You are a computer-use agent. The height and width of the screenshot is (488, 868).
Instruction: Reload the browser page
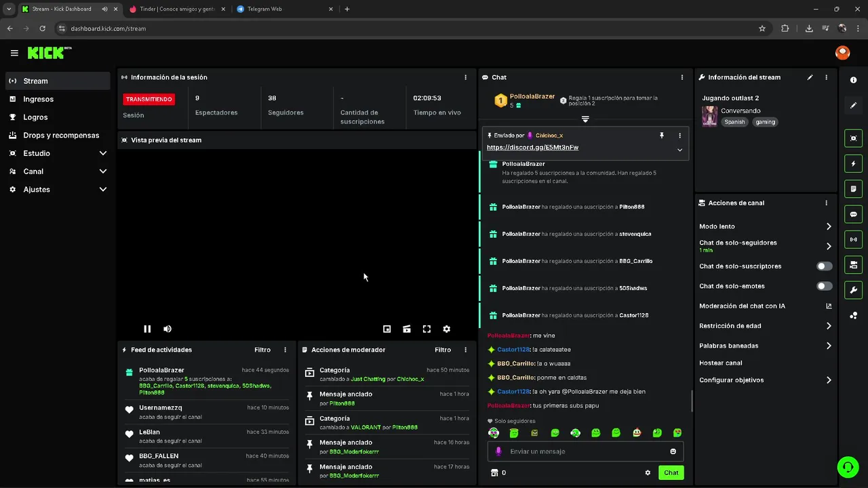(42, 28)
